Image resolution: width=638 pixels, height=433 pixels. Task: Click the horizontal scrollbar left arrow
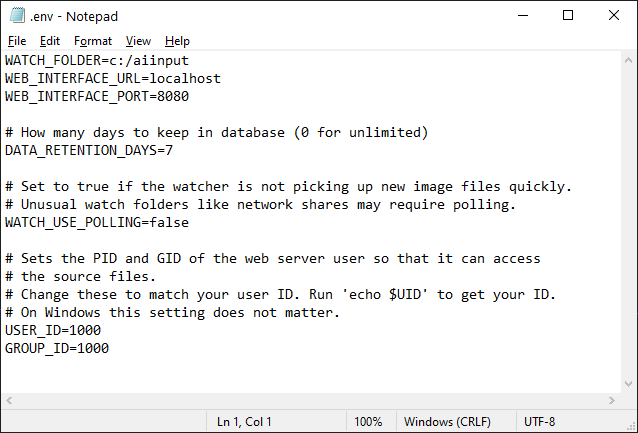[x=9, y=400]
